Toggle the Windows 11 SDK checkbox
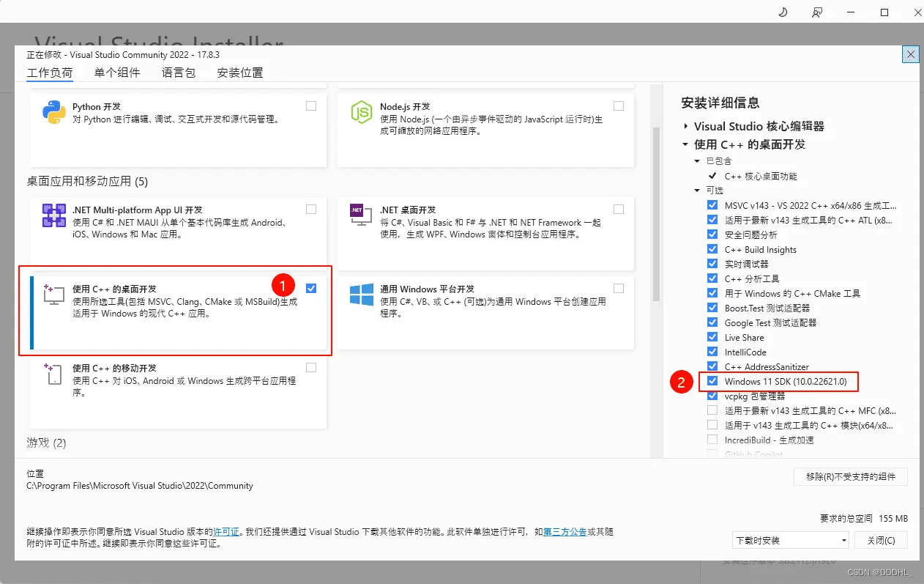Screen dimensions: 924x584 [712, 381]
